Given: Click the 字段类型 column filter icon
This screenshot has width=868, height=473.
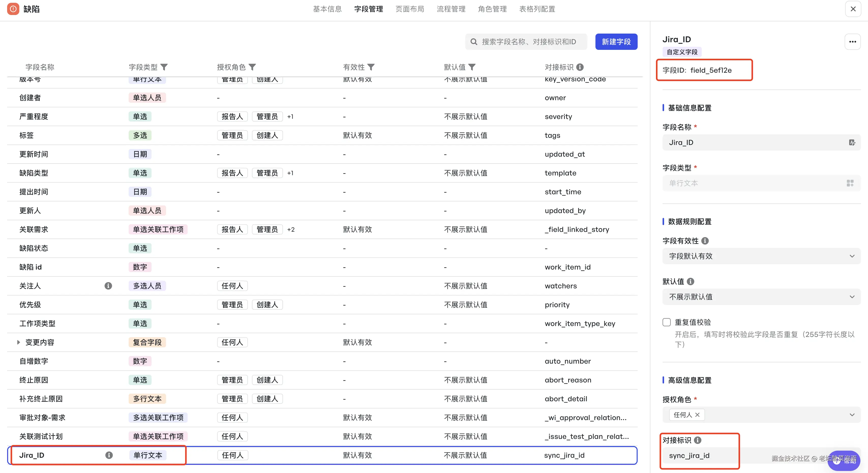Looking at the screenshot, I should pyautogui.click(x=164, y=67).
